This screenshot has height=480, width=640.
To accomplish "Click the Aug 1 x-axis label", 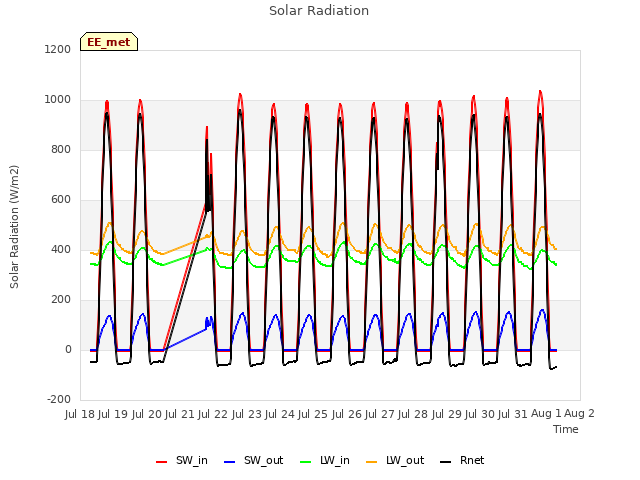I will point(546,414).
